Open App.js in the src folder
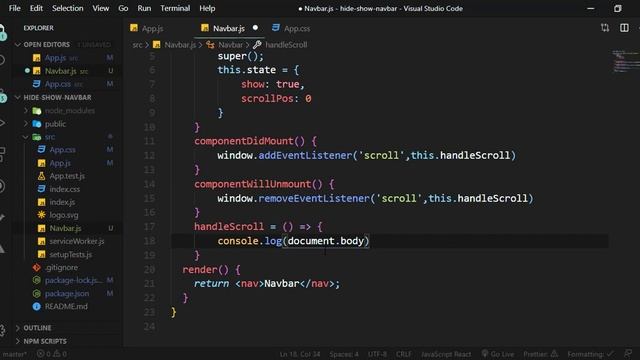 (60, 163)
